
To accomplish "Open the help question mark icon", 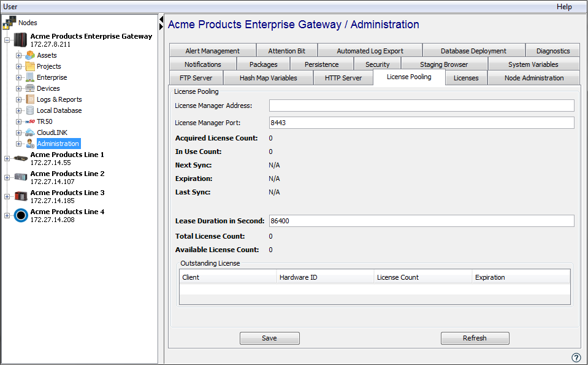I will (x=576, y=358).
